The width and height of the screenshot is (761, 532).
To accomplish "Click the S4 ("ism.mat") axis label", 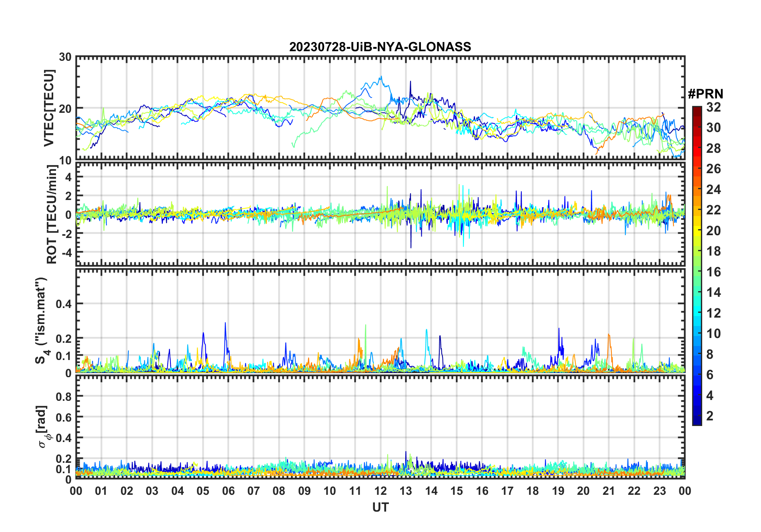I will [x=42, y=321].
